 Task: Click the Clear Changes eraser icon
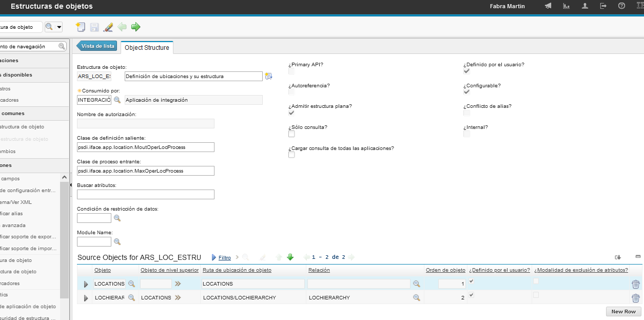[108, 27]
